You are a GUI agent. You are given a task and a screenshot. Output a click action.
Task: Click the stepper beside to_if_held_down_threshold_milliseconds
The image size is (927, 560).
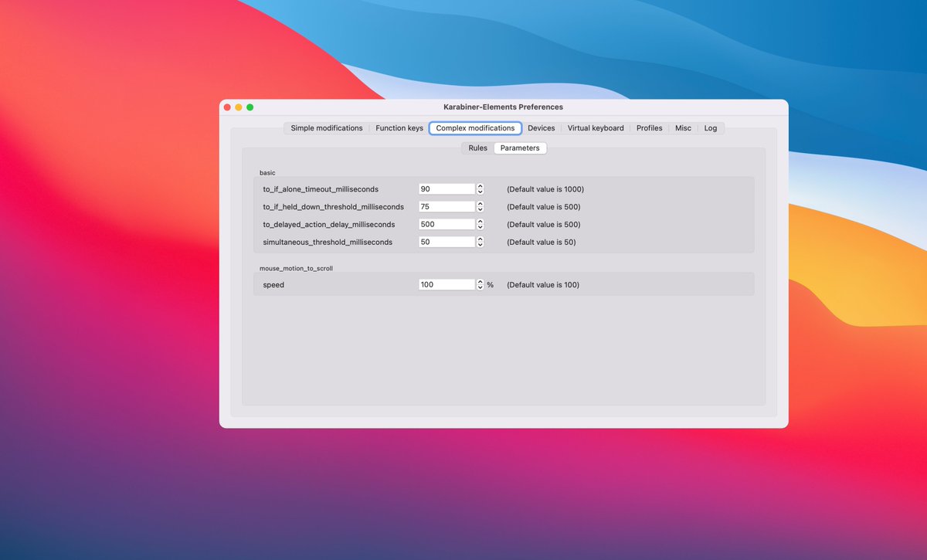[x=480, y=207]
